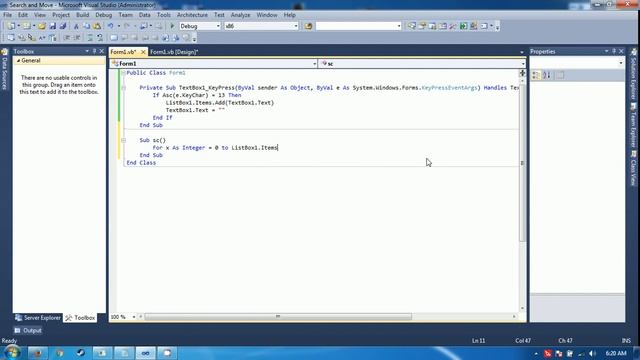Screen dimensions: 640x360
Task: Switch to the Form1.vb* code tab
Action: coord(123,52)
